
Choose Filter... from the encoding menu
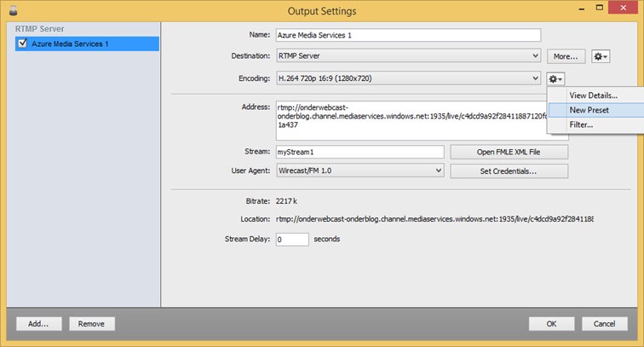(x=595, y=125)
